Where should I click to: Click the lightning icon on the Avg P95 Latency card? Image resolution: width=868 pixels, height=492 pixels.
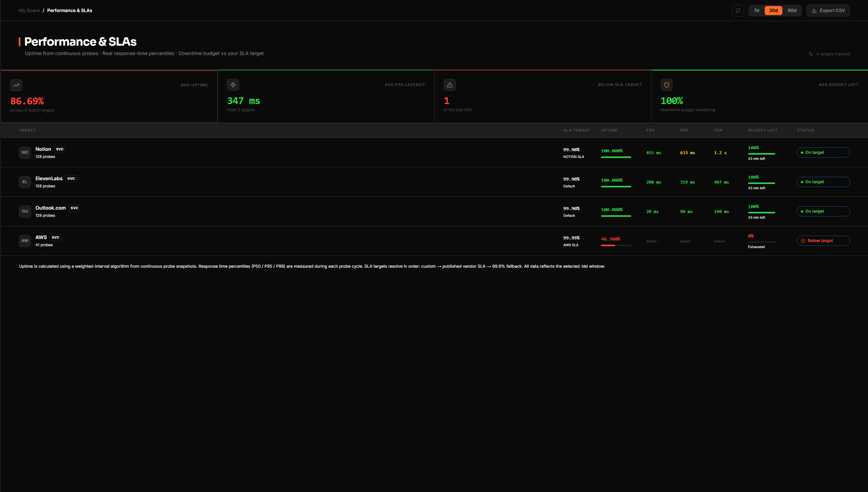point(233,85)
